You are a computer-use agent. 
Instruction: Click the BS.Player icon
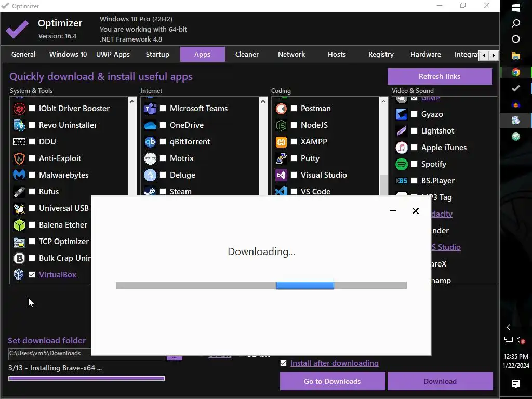(x=402, y=181)
